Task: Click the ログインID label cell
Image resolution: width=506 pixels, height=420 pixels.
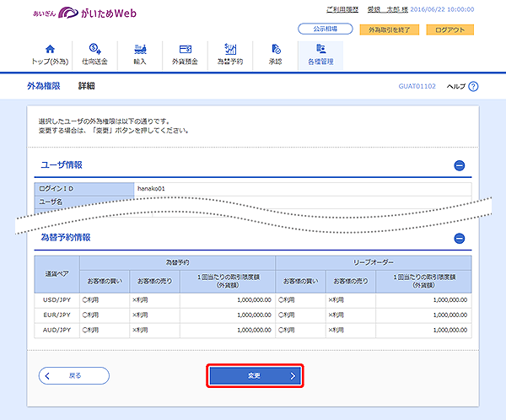Action: click(x=84, y=189)
